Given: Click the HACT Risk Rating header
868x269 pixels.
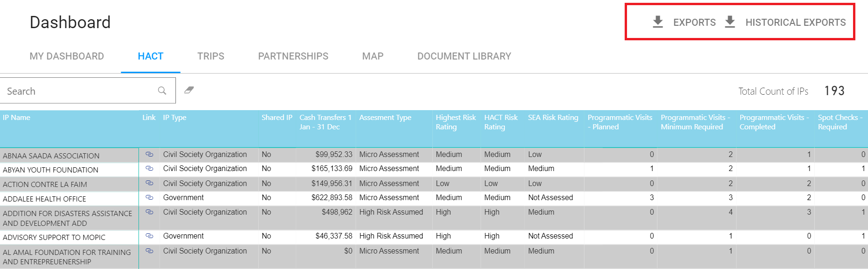Looking at the screenshot, I should 501,122.
